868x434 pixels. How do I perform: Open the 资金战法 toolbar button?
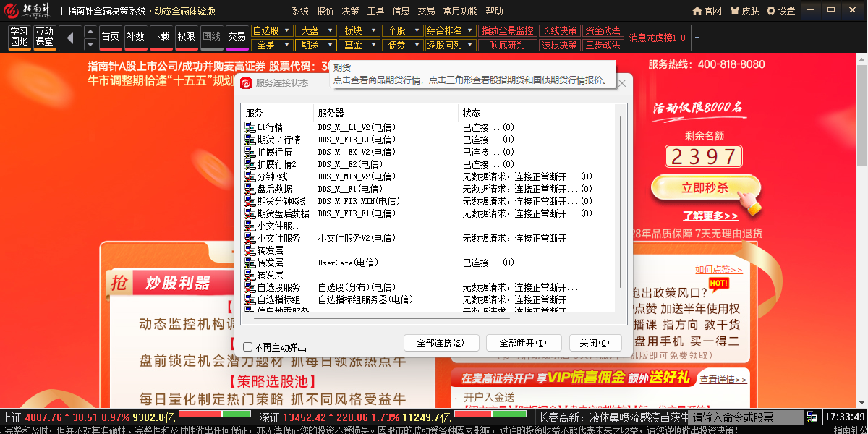point(603,30)
